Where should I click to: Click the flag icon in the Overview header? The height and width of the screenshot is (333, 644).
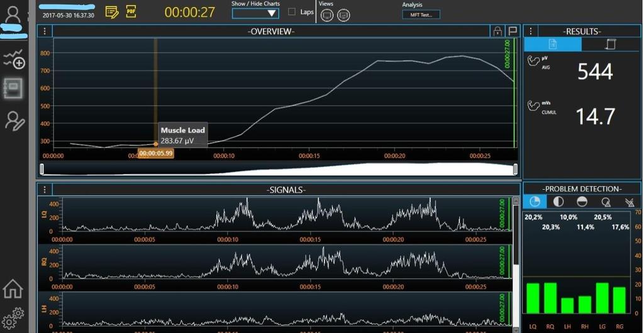tap(512, 31)
